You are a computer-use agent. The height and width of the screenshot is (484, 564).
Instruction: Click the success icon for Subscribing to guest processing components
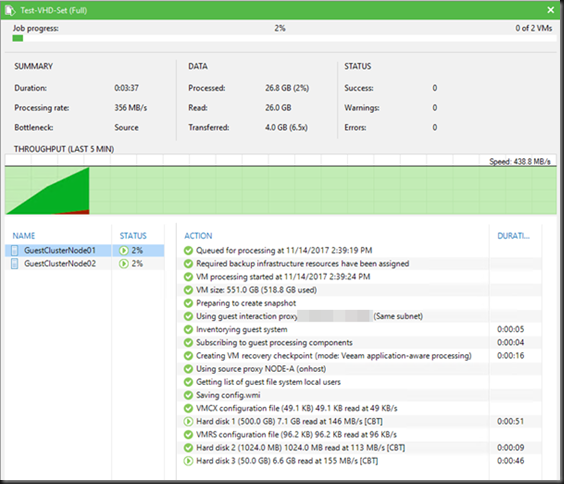tap(188, 342)
